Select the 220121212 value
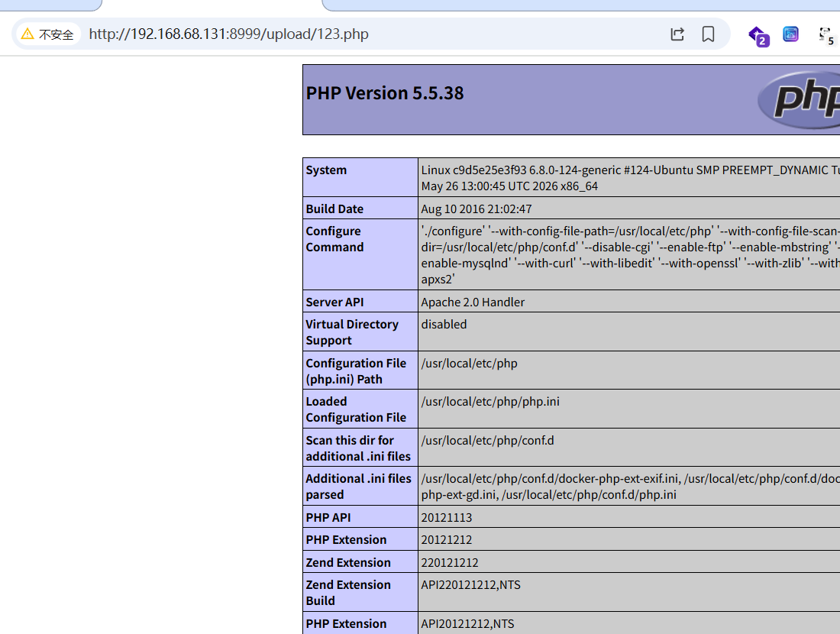840x634 pixels. [450, 562]
